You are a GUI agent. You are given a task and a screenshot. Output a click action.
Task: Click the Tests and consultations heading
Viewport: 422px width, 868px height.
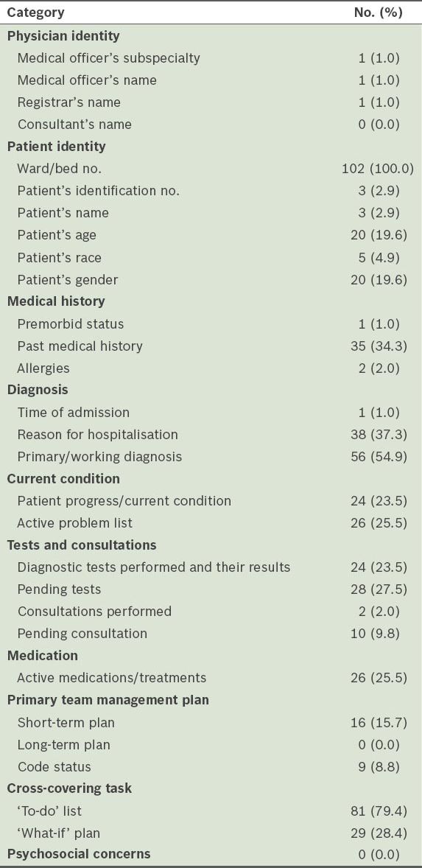point(81,545)
